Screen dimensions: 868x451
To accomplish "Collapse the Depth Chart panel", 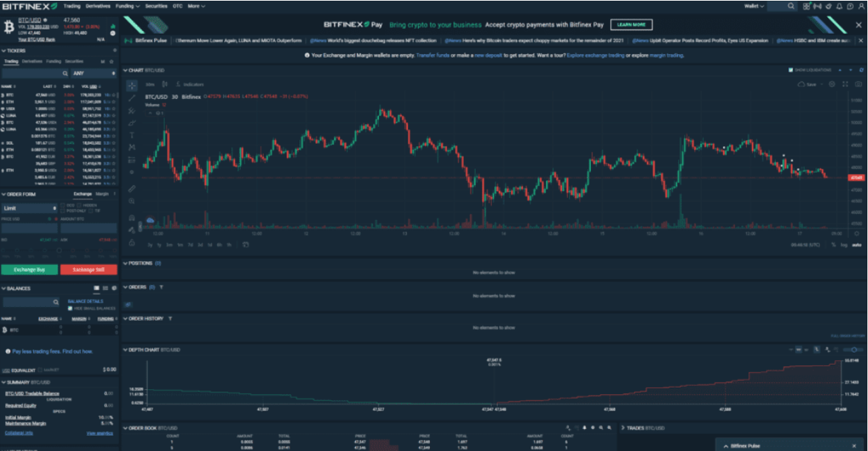I will (125, 350).
